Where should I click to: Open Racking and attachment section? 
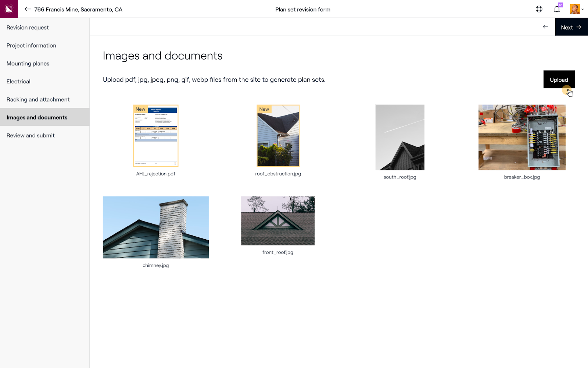(38, 100)
